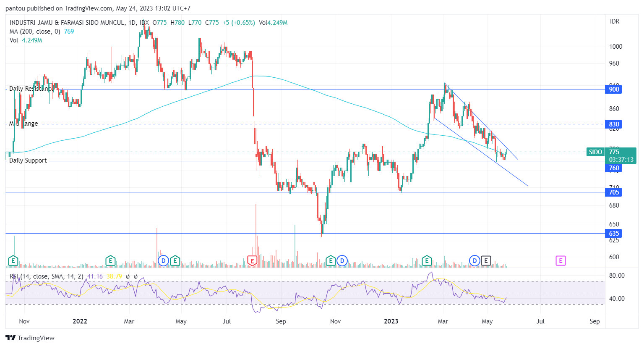Click the green earnings marker near February 2023

point(427,261)
